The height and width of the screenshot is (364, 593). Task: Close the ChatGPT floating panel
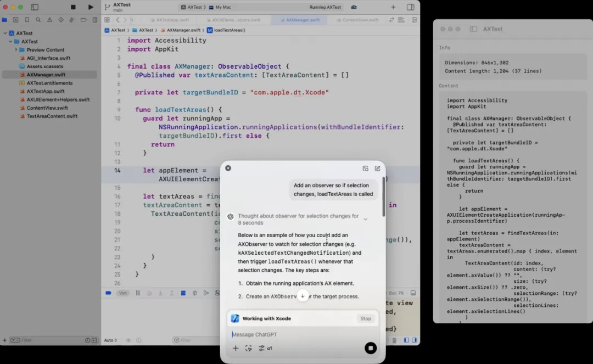pyautogui.click(x=228, y=168)
